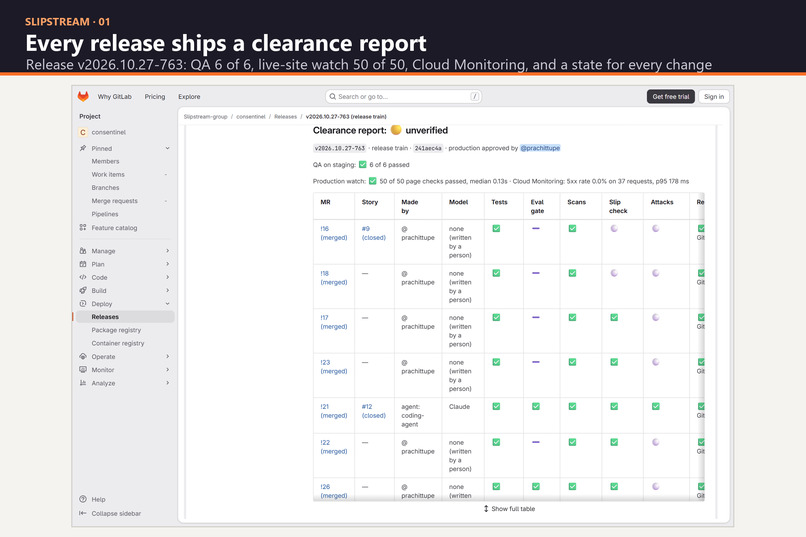The image size is (806, 537).
Task: Click the Show full table arrows icon
Action: click(486, 509)
